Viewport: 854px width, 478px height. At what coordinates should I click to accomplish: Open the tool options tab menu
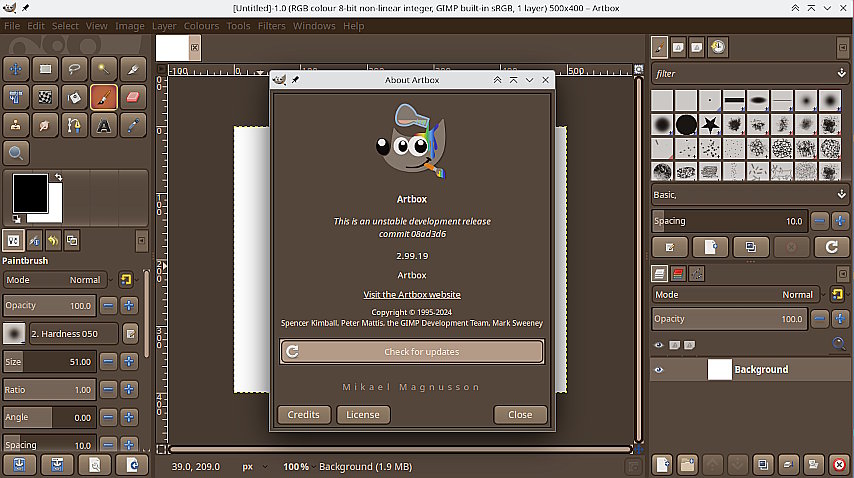coord(141,241)
